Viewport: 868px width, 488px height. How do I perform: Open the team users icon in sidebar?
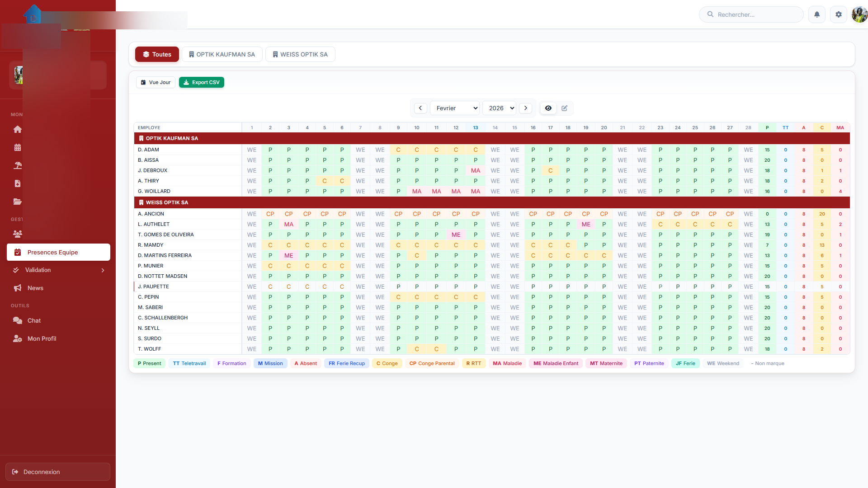pos(18,234)
